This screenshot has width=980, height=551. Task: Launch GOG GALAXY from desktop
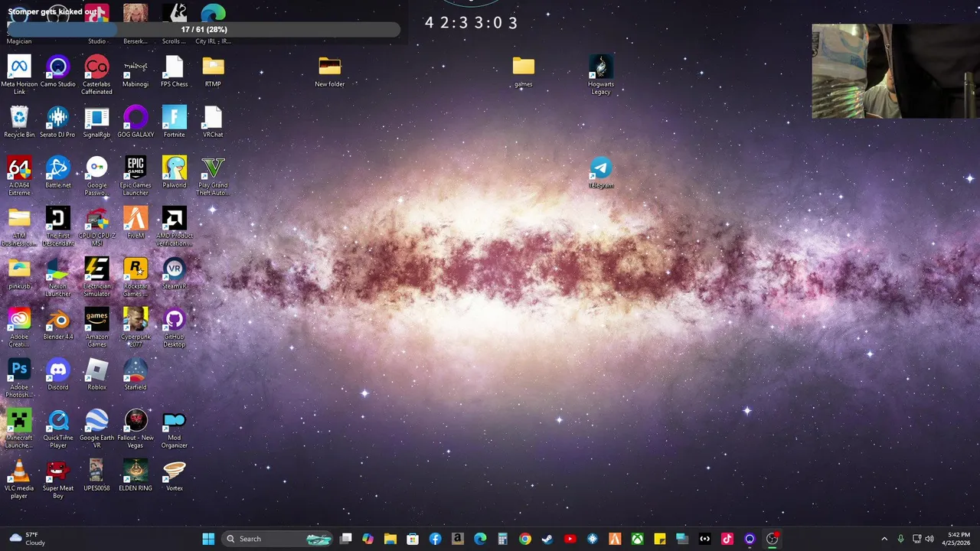pos(136,122)
